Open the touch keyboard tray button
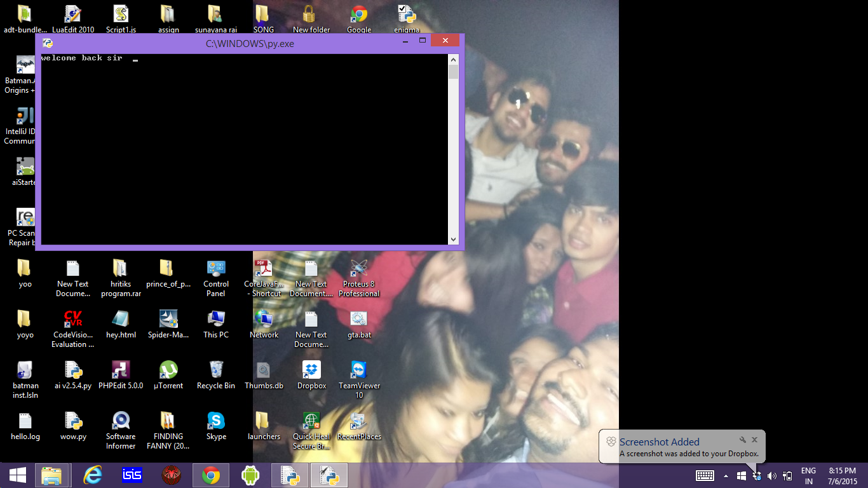Screen dimensions: 868x488 click(x=705, y=475)
